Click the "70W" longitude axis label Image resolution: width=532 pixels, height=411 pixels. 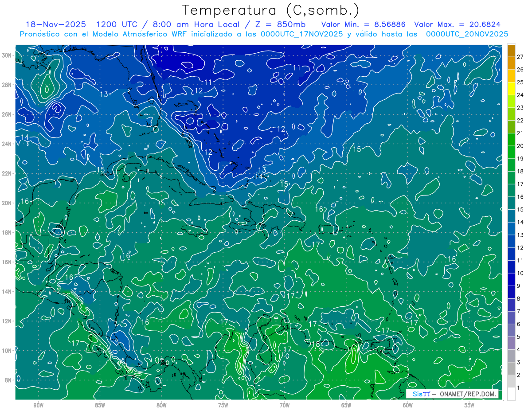[x=285, y=405]
